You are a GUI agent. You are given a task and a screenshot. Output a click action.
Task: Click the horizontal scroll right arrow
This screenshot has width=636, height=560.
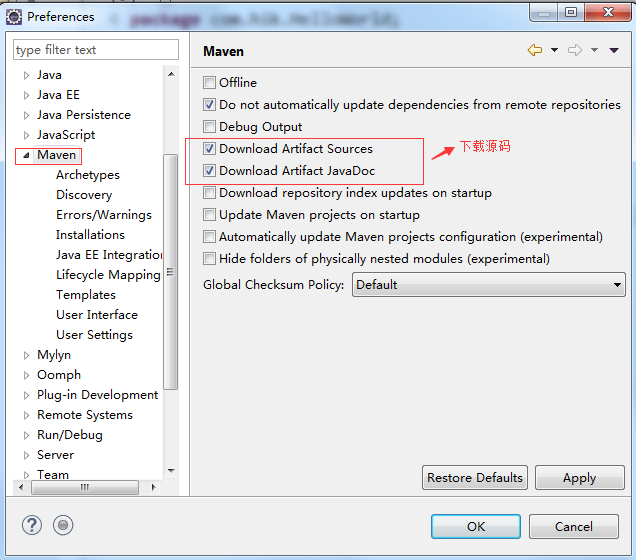tap(153, 487)
